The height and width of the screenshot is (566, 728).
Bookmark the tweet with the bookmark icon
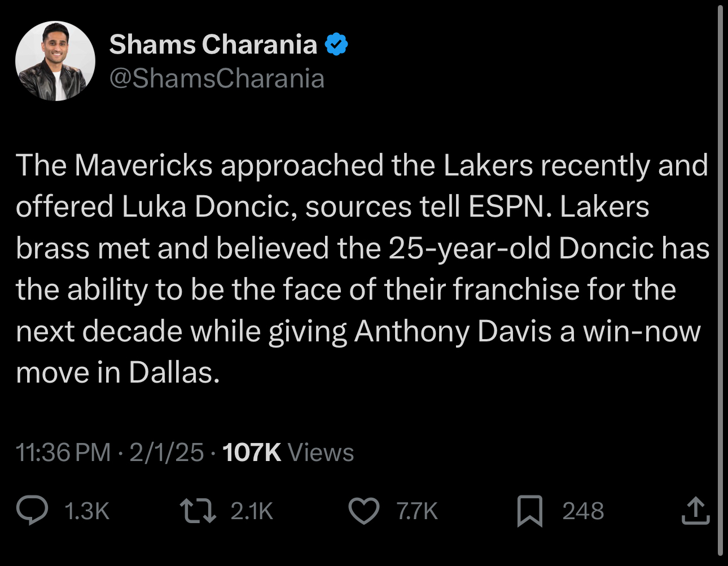point(530,511)
